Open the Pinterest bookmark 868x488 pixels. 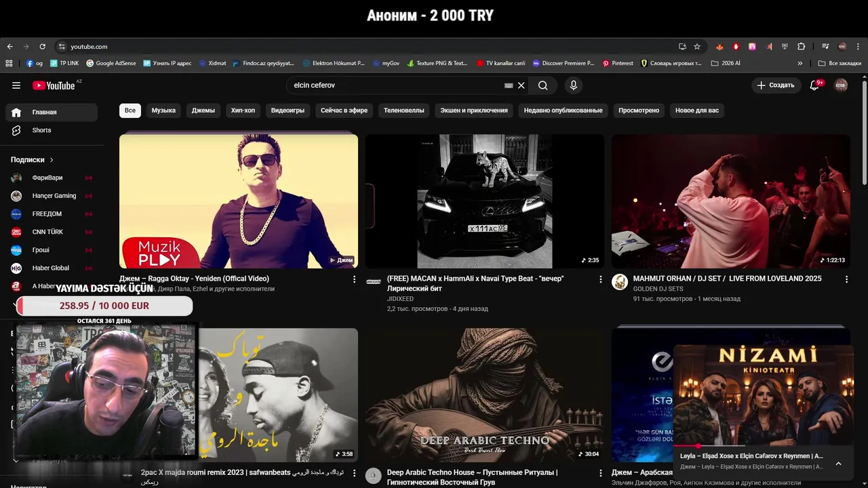[x=617, y=63]
